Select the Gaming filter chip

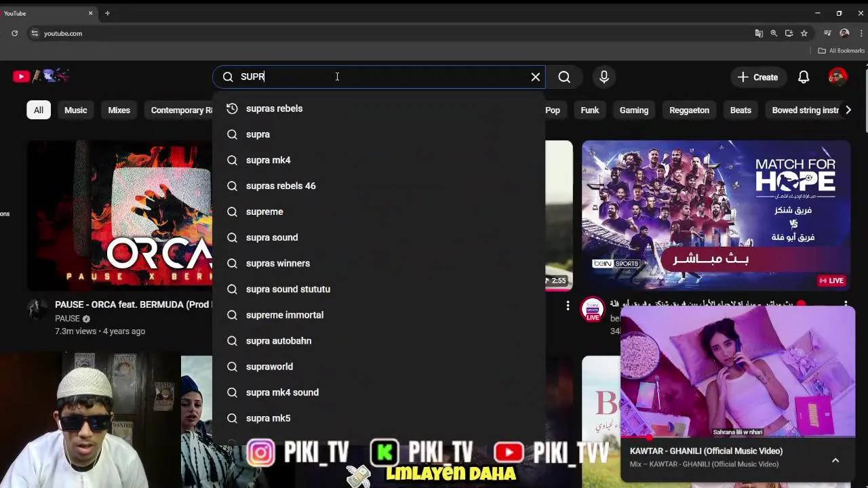pos(634,110)
